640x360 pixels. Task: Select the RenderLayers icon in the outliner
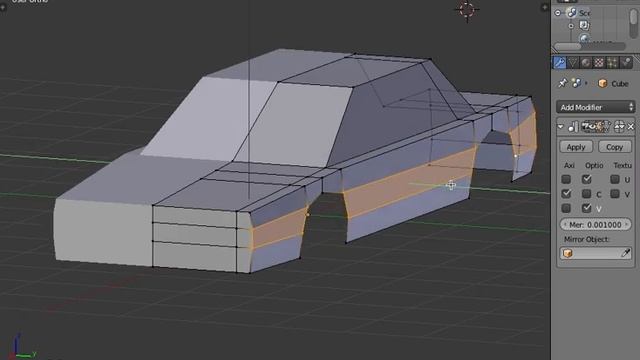584,25
